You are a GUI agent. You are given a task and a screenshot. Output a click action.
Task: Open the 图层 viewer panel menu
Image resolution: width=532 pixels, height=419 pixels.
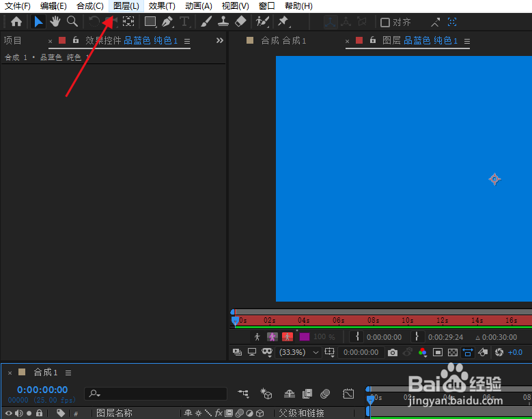coord(467,42)
